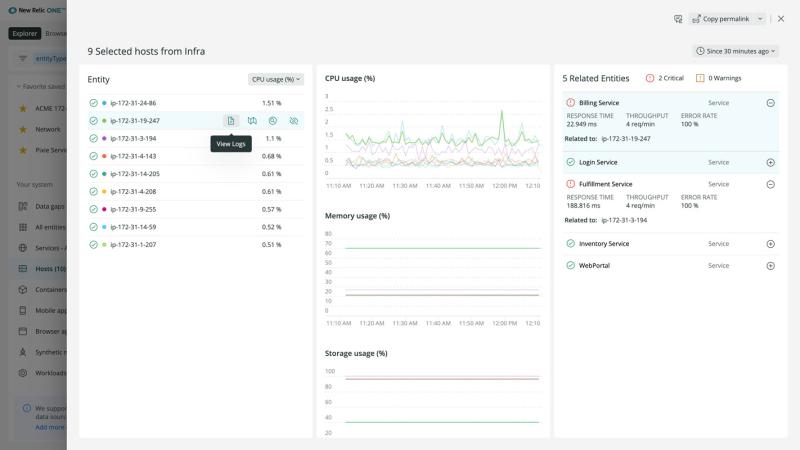Toggle the check circle for ip-172-31-9-255

tap(93, 209)
